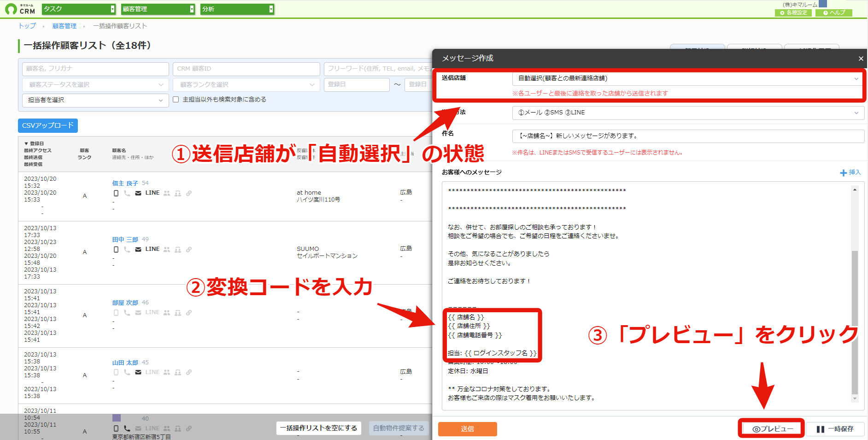The width and height of the screenshot is (868, 440).
Task: Click group people icon for 部屋 次郎
Action: tap(167, 313)
